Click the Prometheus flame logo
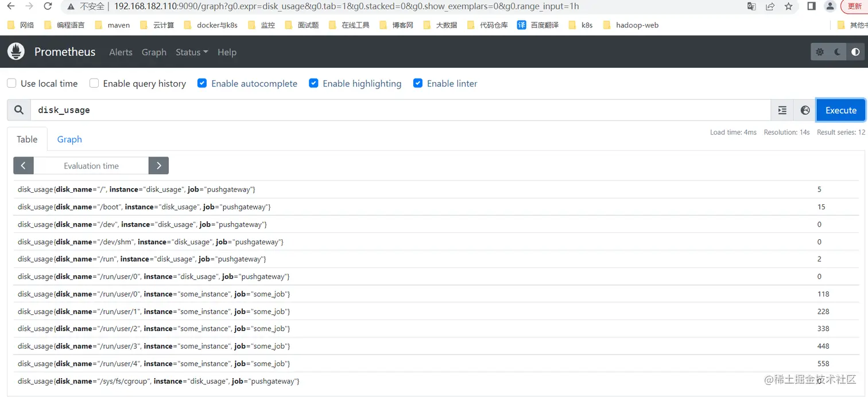The width and height of the screenshot is (868, 397). coord(16,52)
